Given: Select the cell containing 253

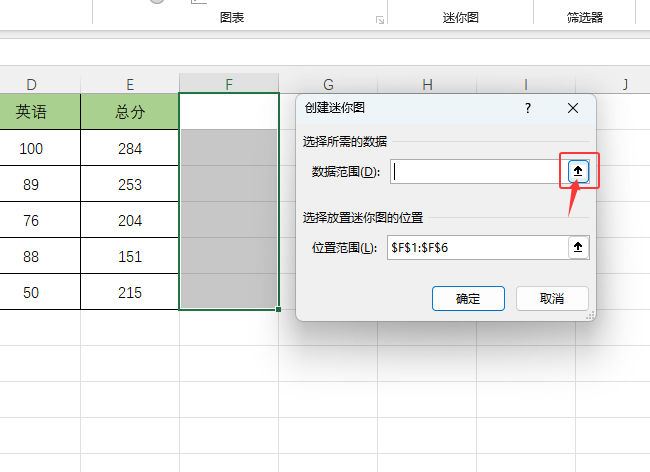Looking at the screenshot, I should point(130,184).
